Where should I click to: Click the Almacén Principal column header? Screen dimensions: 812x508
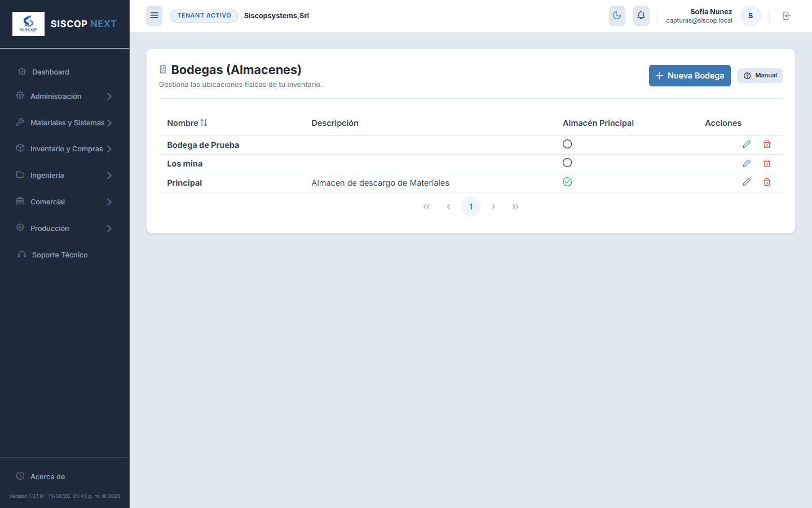598,123
